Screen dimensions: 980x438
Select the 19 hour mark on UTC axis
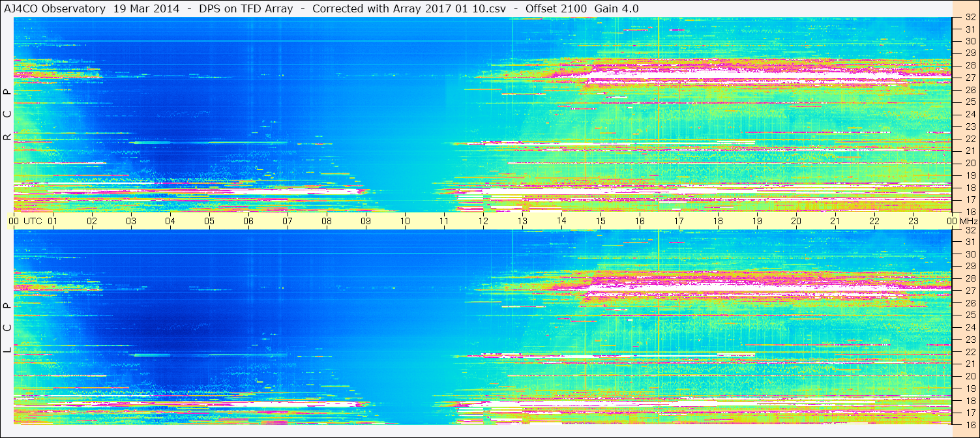pyautogui.click(x=757, y=221)
